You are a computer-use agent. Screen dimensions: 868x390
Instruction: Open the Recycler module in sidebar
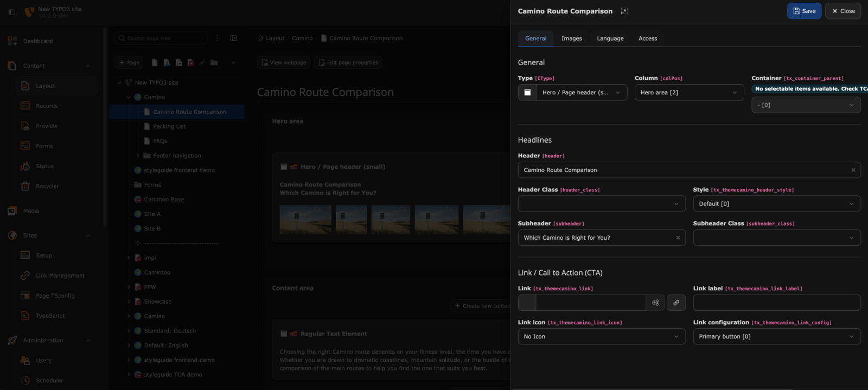47,186
